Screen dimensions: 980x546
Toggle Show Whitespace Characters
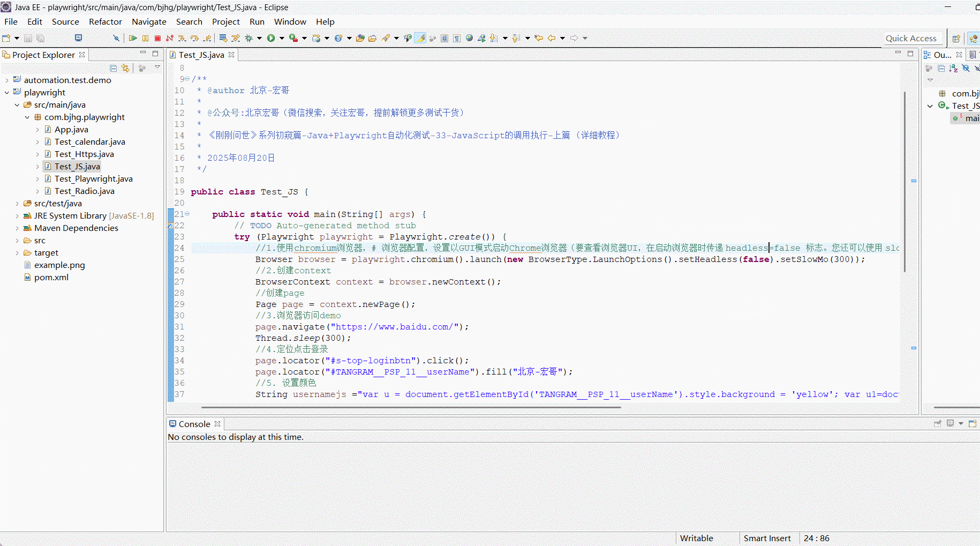457,38
